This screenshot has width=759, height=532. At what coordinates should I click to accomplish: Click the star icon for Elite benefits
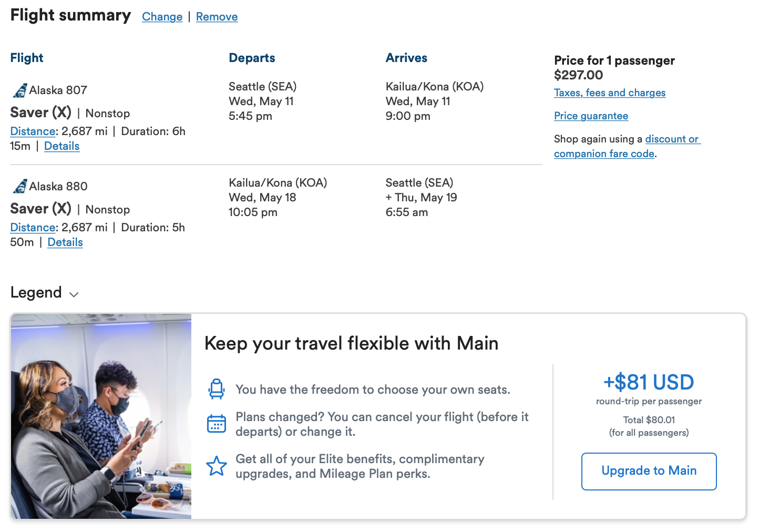(216, 466)
